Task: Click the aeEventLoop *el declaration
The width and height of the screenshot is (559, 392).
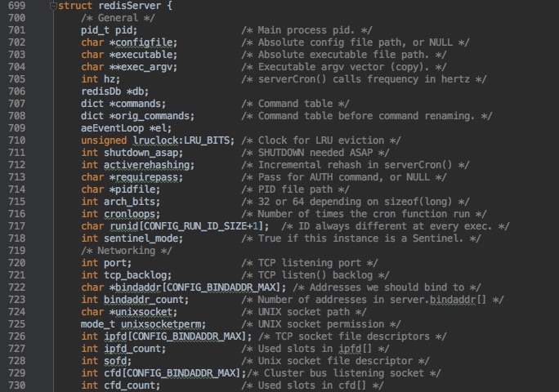Action: click(x=126, y=128)
